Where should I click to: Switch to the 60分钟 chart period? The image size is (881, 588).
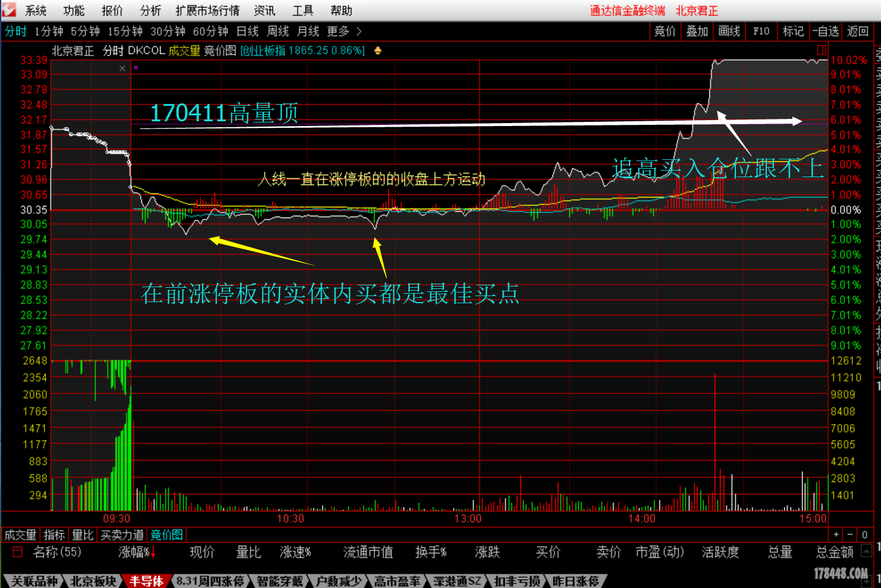pos(210,31)
